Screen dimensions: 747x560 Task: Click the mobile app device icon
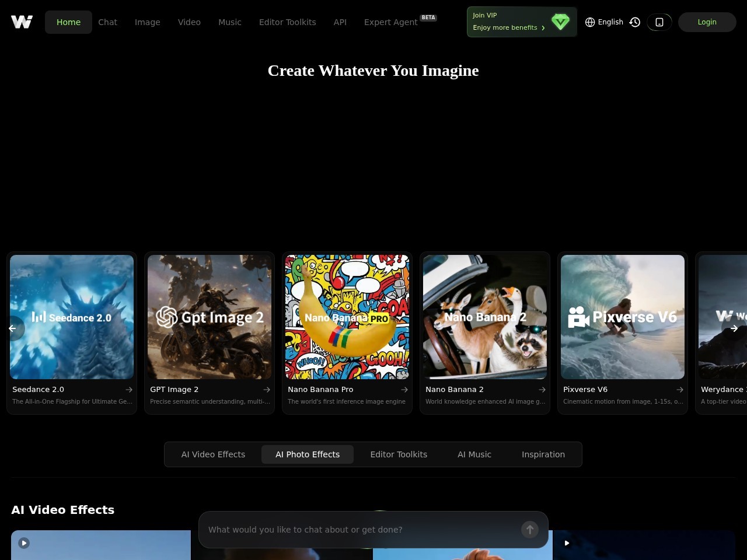click(x=659, y=22)
